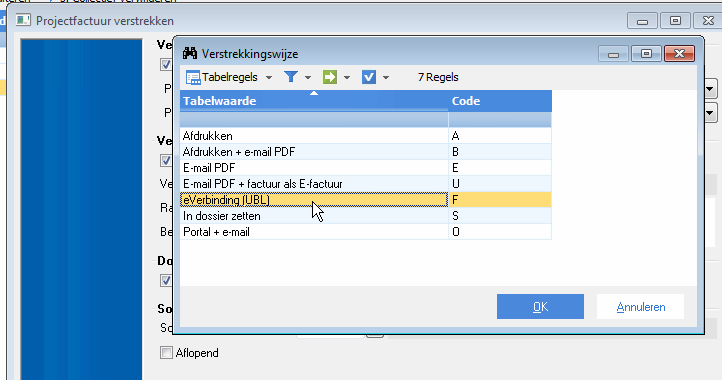722x380 pixels.
Task: Select the Afdrukken row
Action: pos(366,136)
